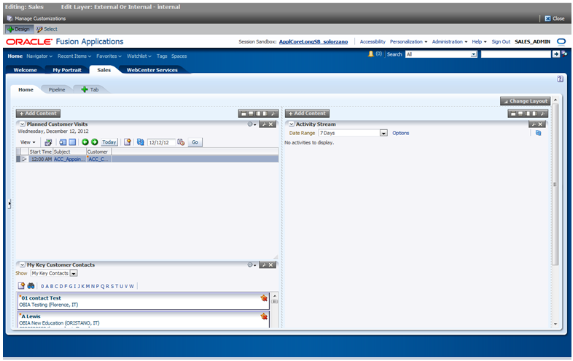Remove Planned Customer Visits with X icon
The width and height of the screenshot is (573, 361).
[271, 124]
